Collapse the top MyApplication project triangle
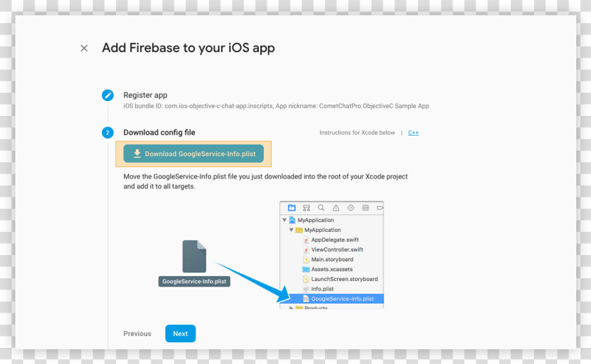 (x=284, y=220)
